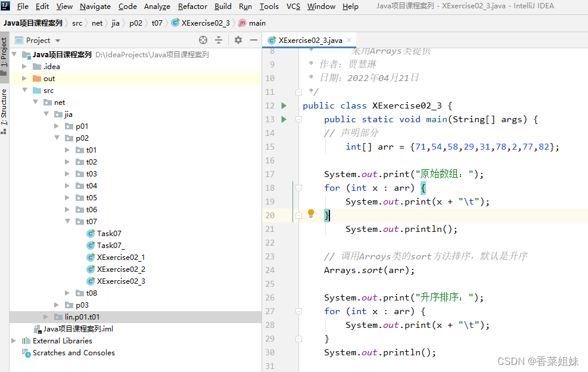Expand the lin.p01.t01 package
The image size is (588, 372).
coord(46,317)
